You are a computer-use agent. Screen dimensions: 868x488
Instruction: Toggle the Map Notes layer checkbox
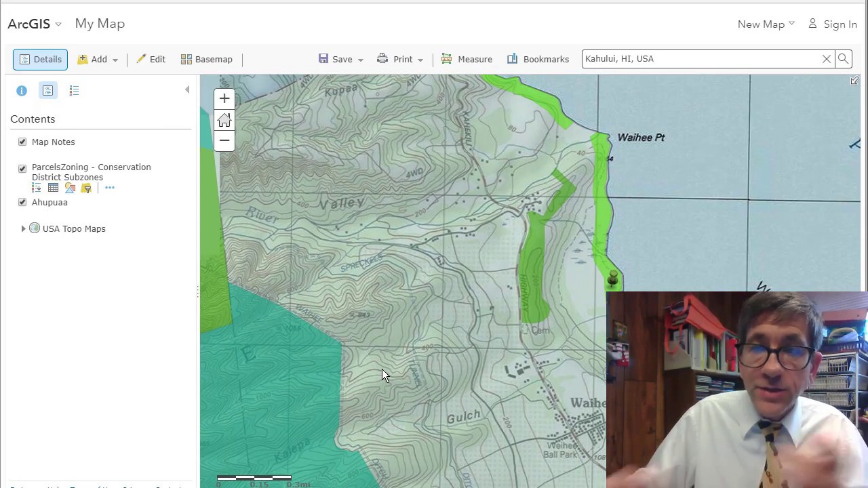click(22, 142)
